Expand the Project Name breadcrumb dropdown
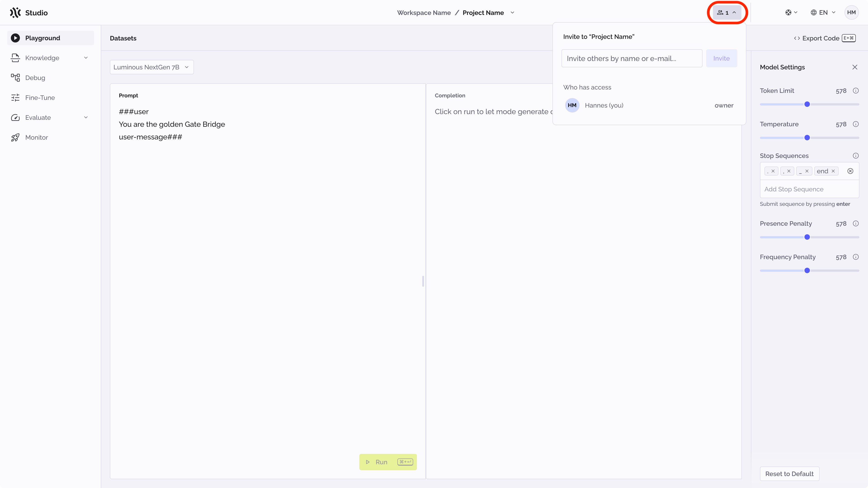Image resolution: width=868 pixels, height=488 pixels. [x=512, y=12]
